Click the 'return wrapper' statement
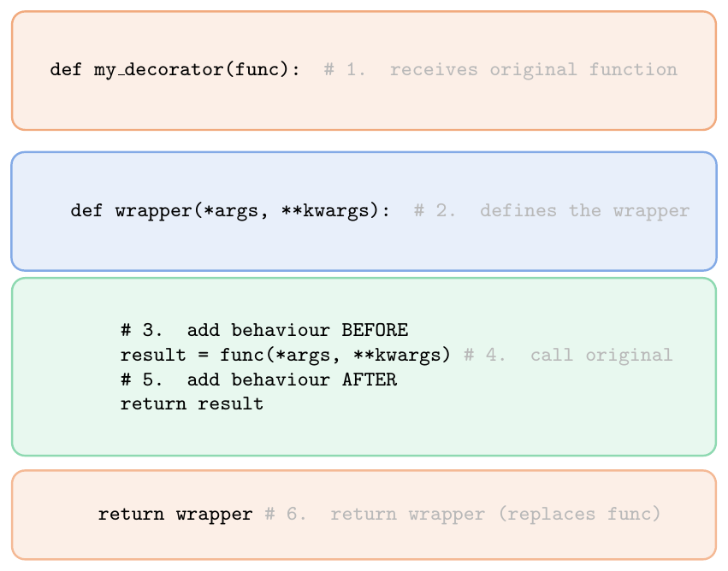Screen dimensions: 728x571 click(x=175, y=514)
